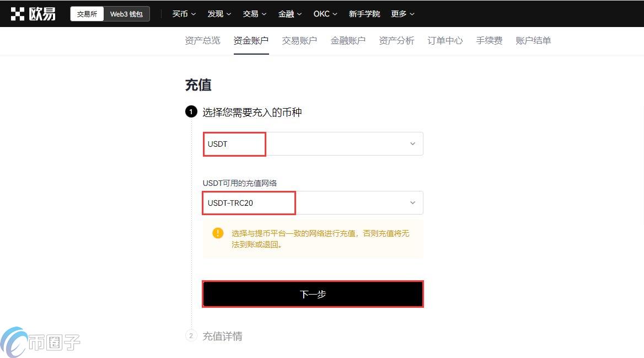Go to the 手续费 tab

[489, 41]
